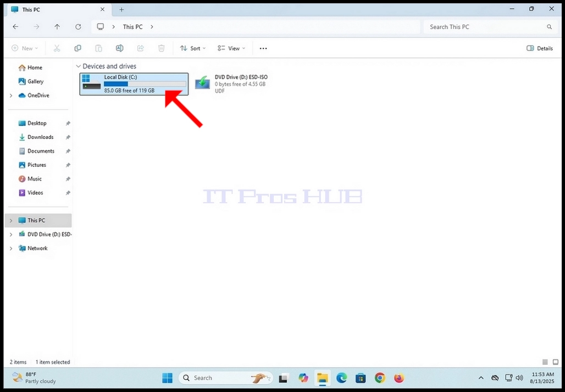The width and height of the screenshot is (565, 392).
Task: Click the PC monitor icon in address bar
Action: pyautogui.click(x=101, y=27)
